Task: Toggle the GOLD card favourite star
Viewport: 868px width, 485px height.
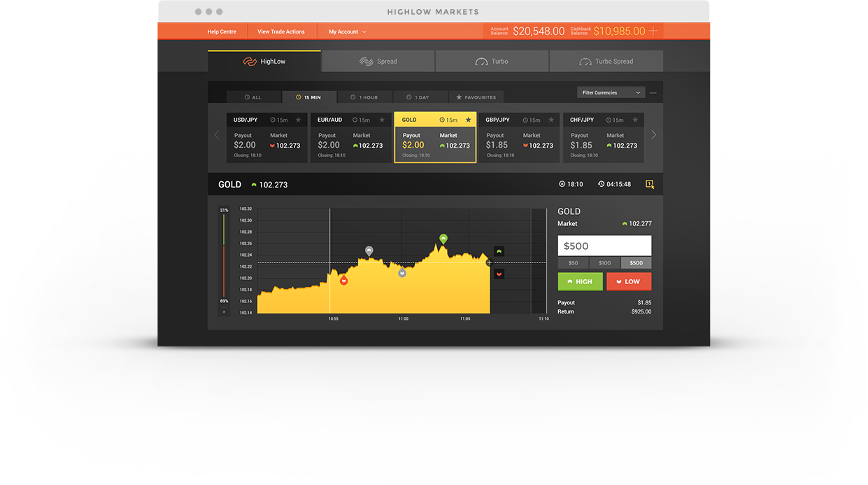Action: click(x=468, y=120)
